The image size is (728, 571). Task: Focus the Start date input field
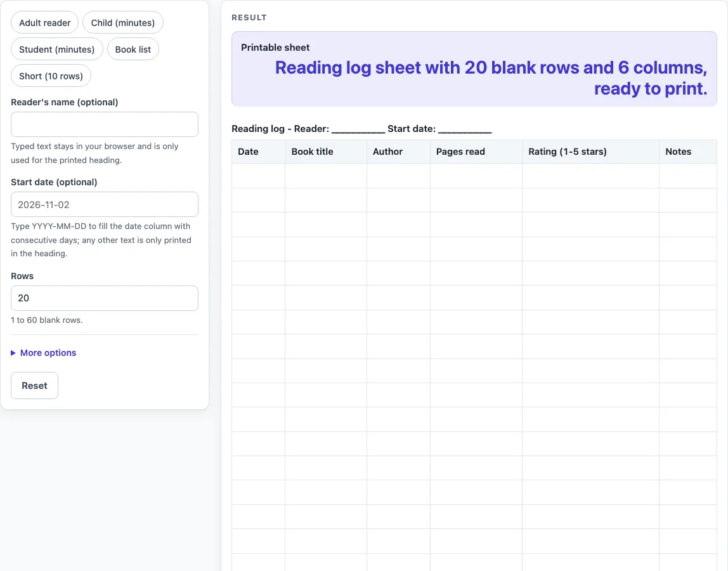click(105, 204)
